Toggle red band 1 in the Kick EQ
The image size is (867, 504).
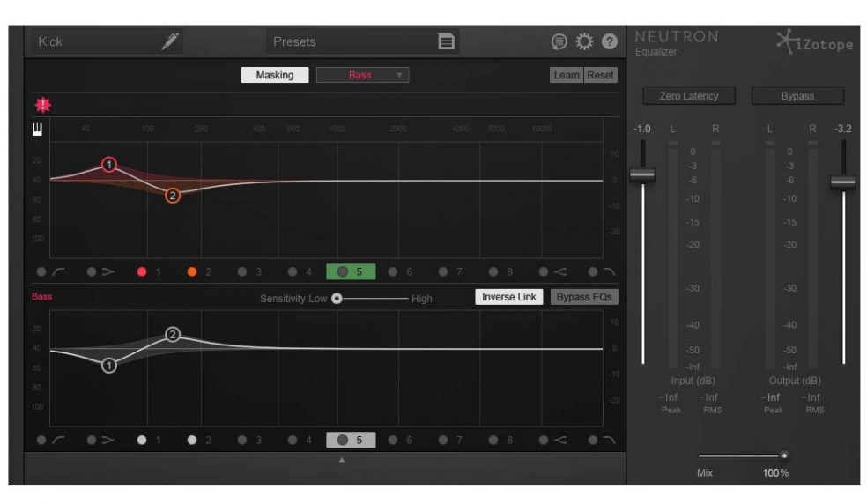(142, 271)
